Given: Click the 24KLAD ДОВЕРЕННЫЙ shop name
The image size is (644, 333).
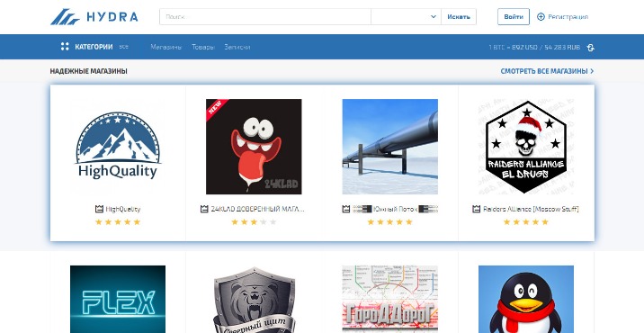Looking at the screenshot, I should [x=258, y=209].
